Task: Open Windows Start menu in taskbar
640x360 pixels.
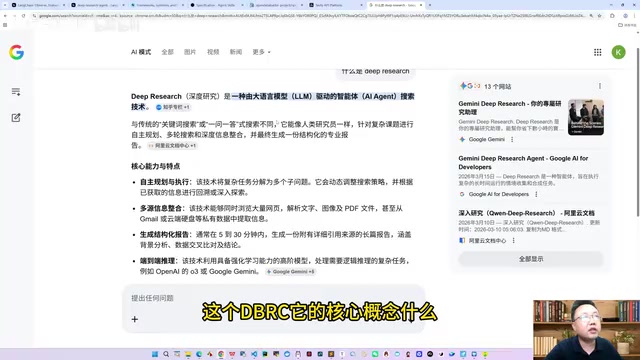Action: pos(155,354)
